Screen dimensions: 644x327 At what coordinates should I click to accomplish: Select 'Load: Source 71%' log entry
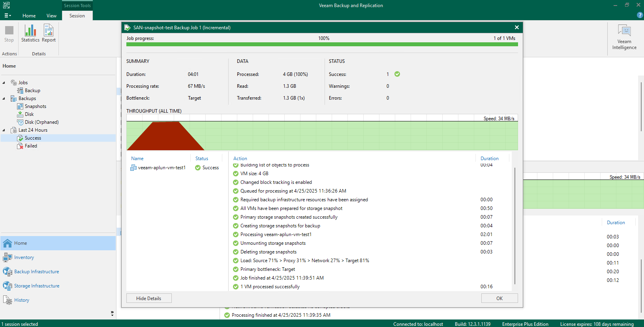304,261
